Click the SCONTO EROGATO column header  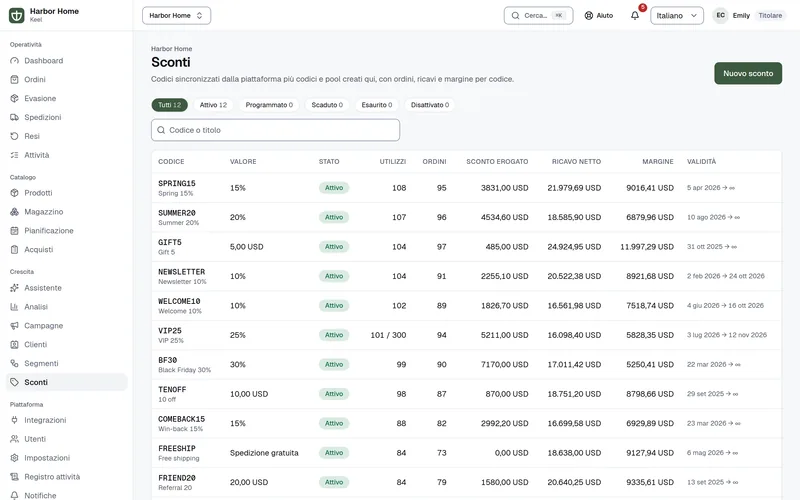[x=497, y=162]
